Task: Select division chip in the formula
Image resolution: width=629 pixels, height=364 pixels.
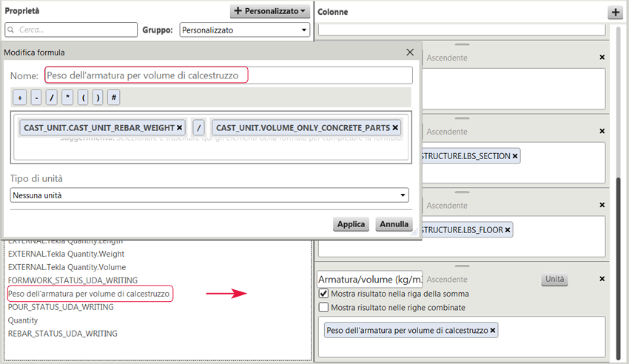Action: (x=198, y=127)
